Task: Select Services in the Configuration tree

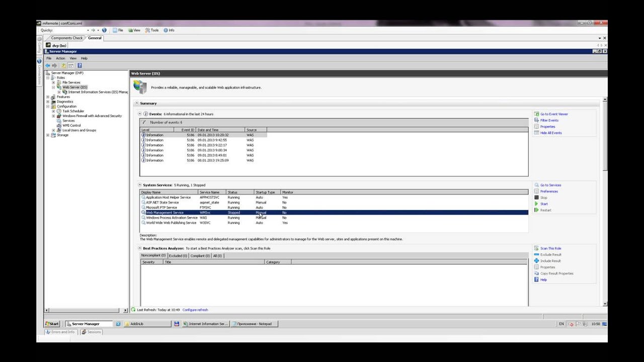Action: click(68, 121)
